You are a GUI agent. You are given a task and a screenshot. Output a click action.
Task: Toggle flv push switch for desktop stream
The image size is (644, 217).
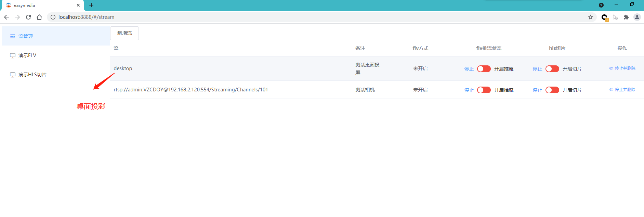(484, 69)
